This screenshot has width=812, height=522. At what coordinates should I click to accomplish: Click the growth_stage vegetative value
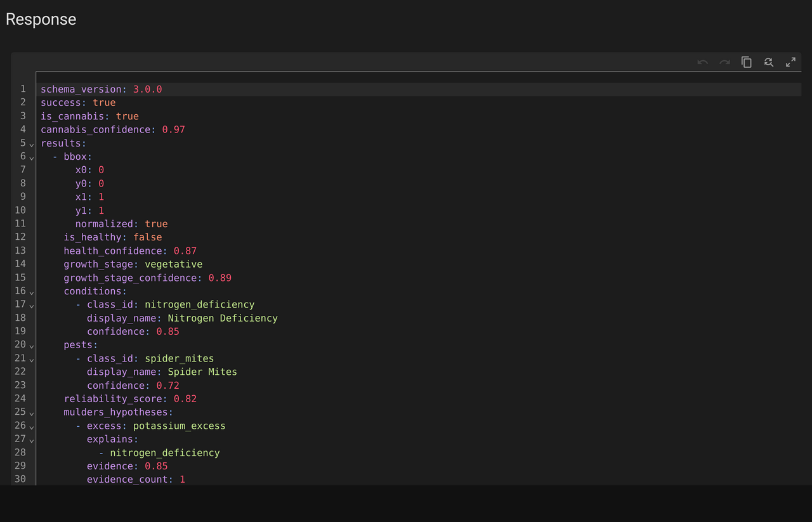[174, 264]
